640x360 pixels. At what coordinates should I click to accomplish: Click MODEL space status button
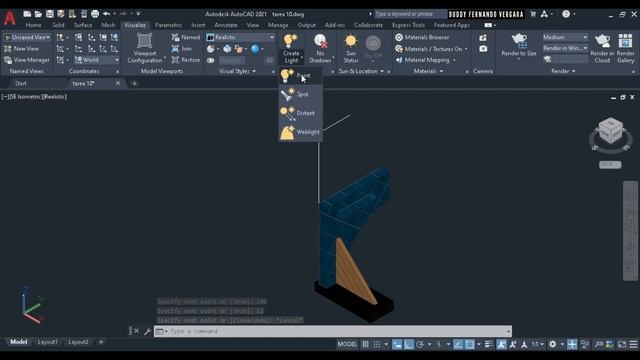pyautogui.click(x=347, y=344)
